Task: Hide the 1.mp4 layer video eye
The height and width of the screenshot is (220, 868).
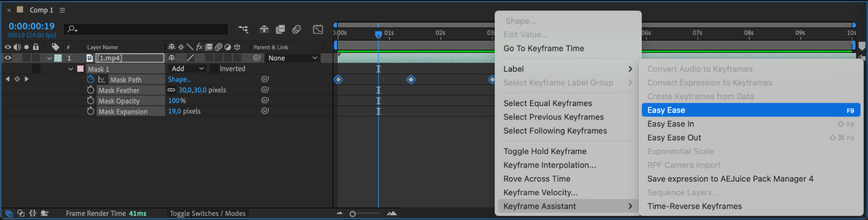Action: 8,58
